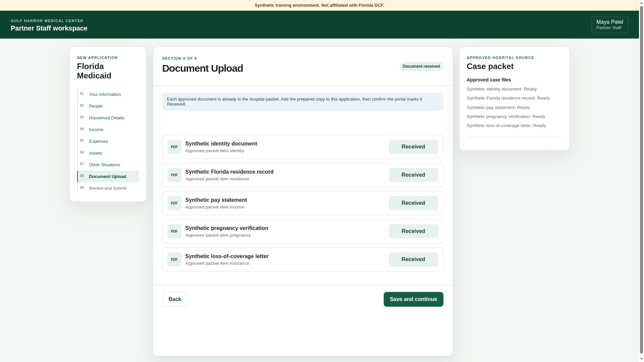
Task: Go to Review and Submit
Action: coord(108,188)
